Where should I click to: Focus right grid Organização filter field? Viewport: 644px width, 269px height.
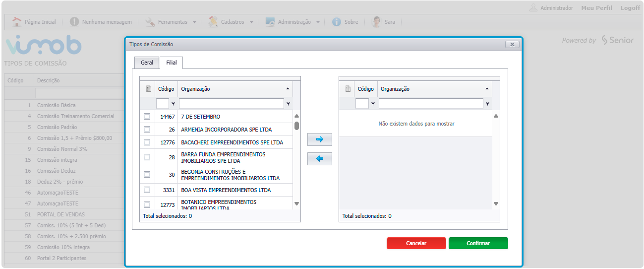(x=431, y=104)
